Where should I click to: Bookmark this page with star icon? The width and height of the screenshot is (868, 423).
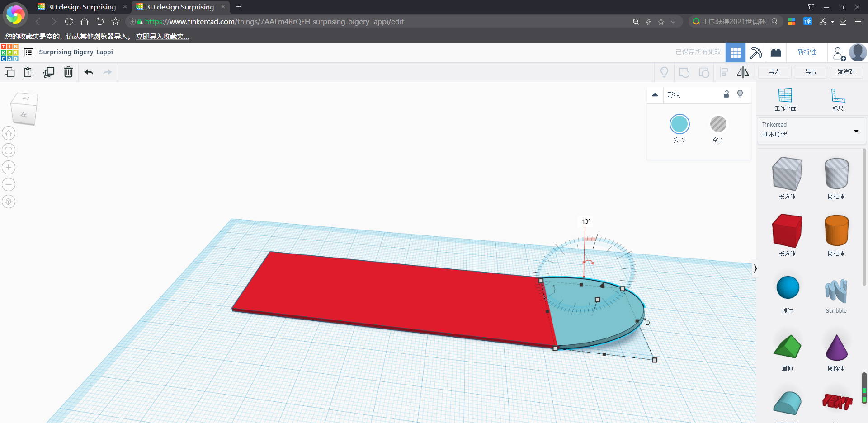point(115,22)
